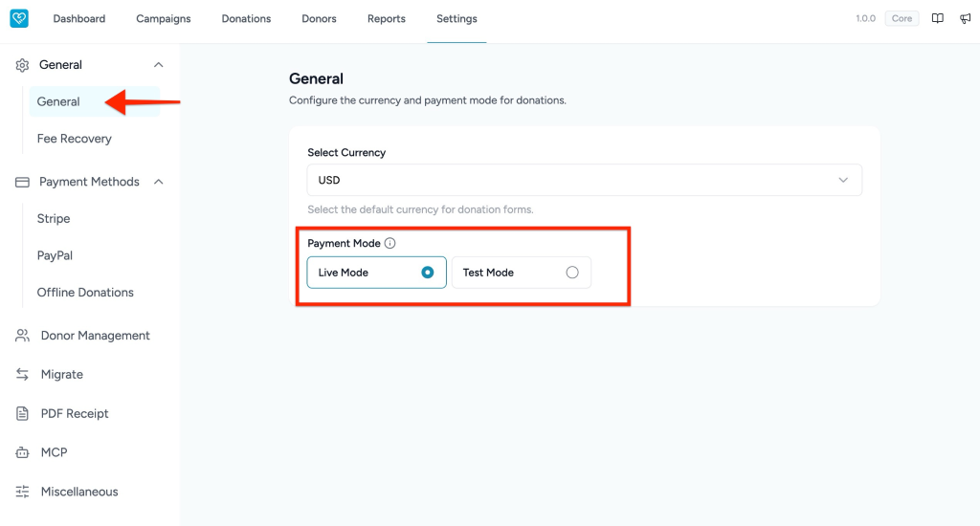Open the Donations tab
The width and height of the screenshot is (980, 526).
pyautogui.click(x=246, y=19)
